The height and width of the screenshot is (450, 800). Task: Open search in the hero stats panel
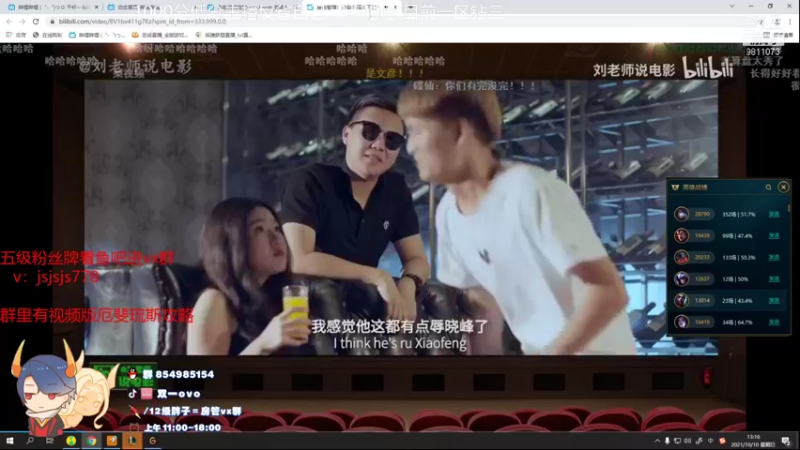pos(768,187)
